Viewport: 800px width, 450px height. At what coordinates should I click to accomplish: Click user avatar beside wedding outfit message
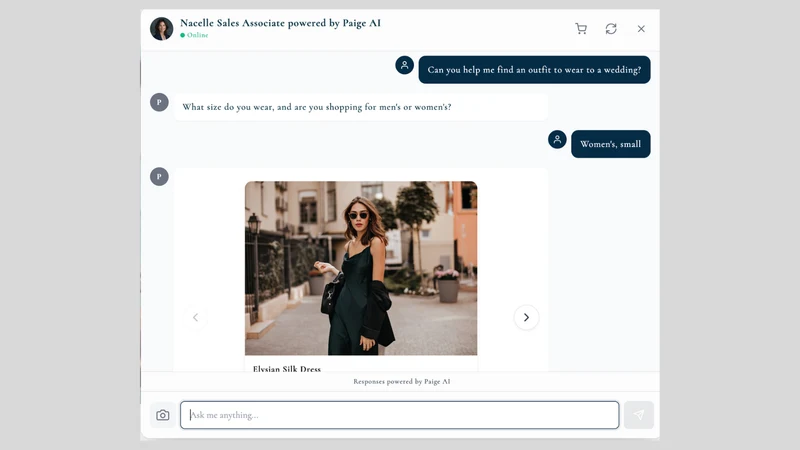point(405,65)
